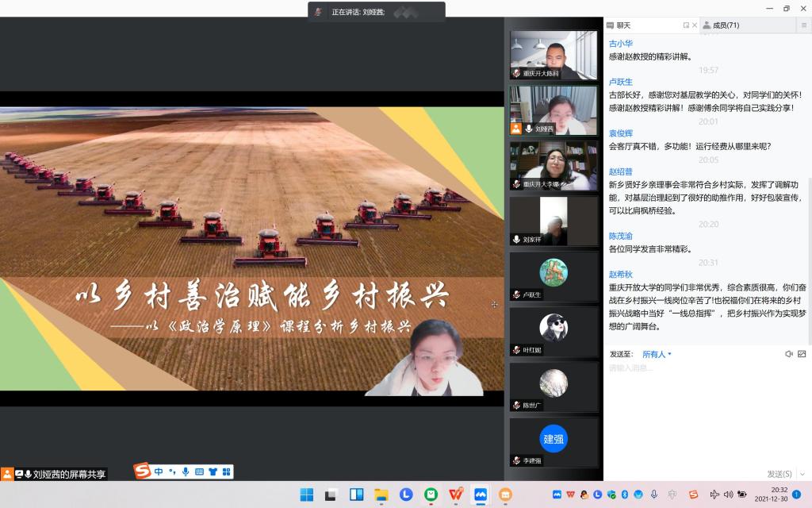The width and height of the screenshot is (812, 508).
Task: Click sender name 赵希秋 in chat
Action: 620,274
